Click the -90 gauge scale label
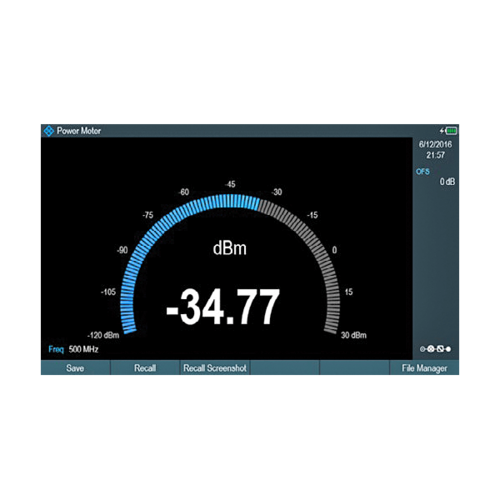Image resolution: width=500 pixels, height=500 pixels. coord(122,250)
